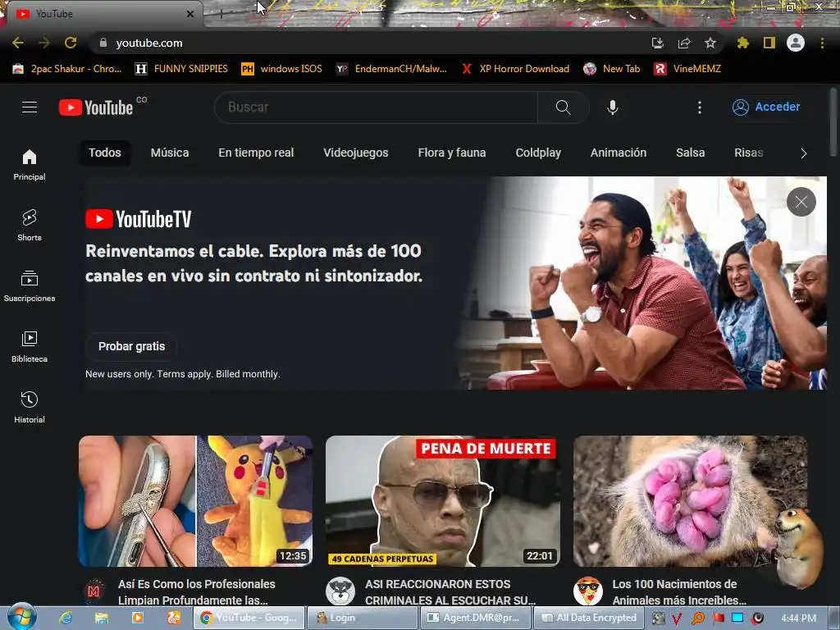The image size is (840, 630).
Task: Open File Explorer from taskbar
Action: click(x=102, y=619)
